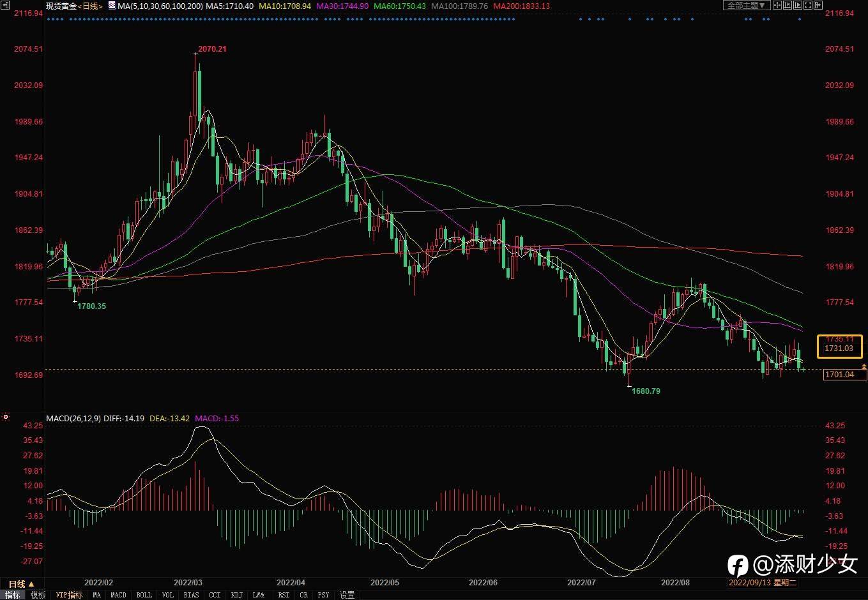Click the 2070.21 high price annotation
Screen dimensions: 868x600
212,49
